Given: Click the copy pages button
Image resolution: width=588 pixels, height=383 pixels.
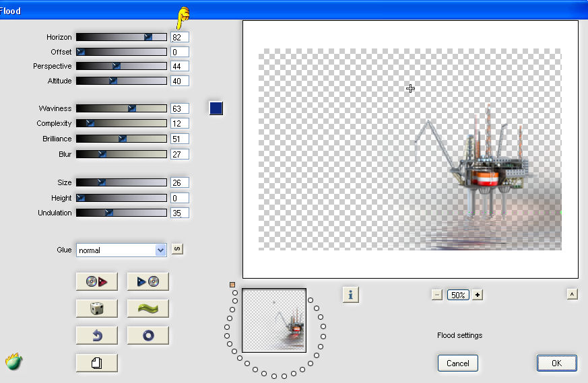Looking at the screenshot, I should click(97, 363).
